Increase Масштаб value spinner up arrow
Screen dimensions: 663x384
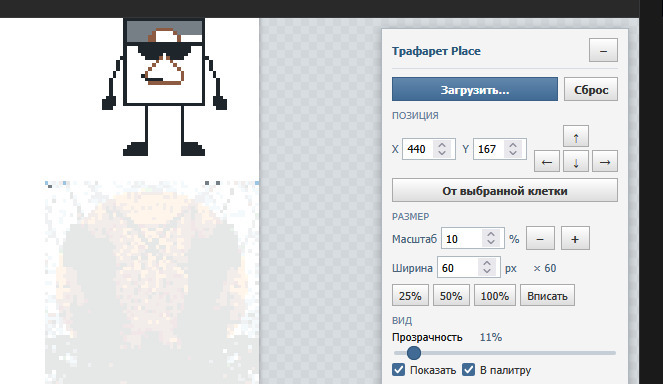point(490,234)
